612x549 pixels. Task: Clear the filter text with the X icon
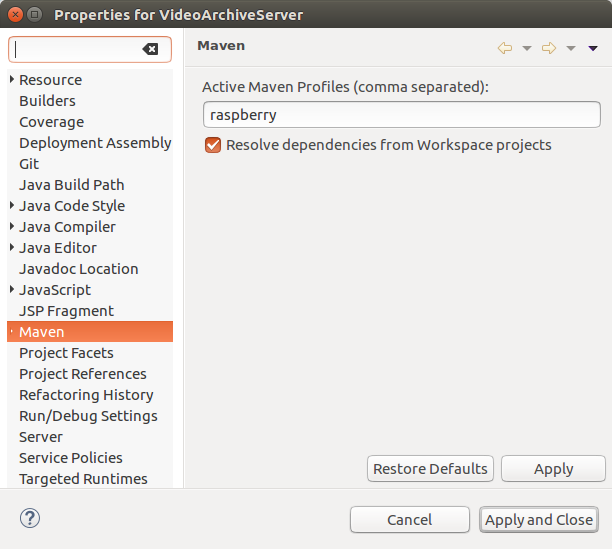coord(150,49)
